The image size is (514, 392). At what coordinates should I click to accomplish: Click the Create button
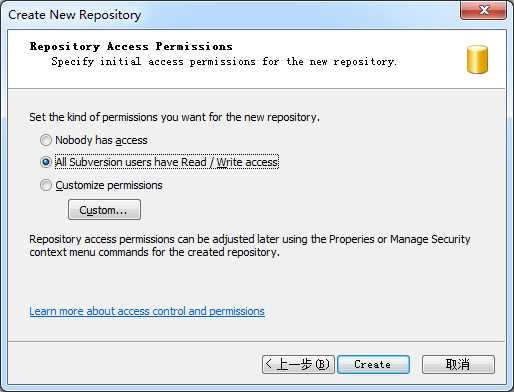tap(373, 364)
